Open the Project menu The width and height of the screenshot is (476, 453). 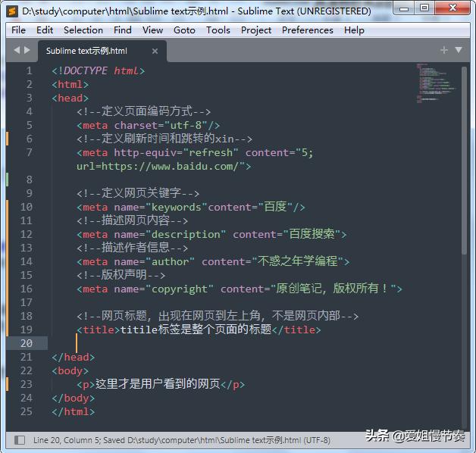click(256, 30)
